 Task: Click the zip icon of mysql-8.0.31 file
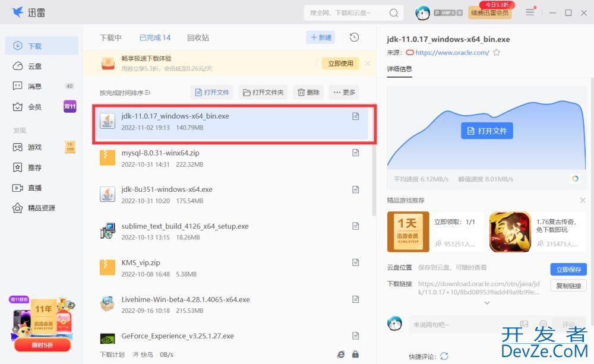(x=108, y=158)
